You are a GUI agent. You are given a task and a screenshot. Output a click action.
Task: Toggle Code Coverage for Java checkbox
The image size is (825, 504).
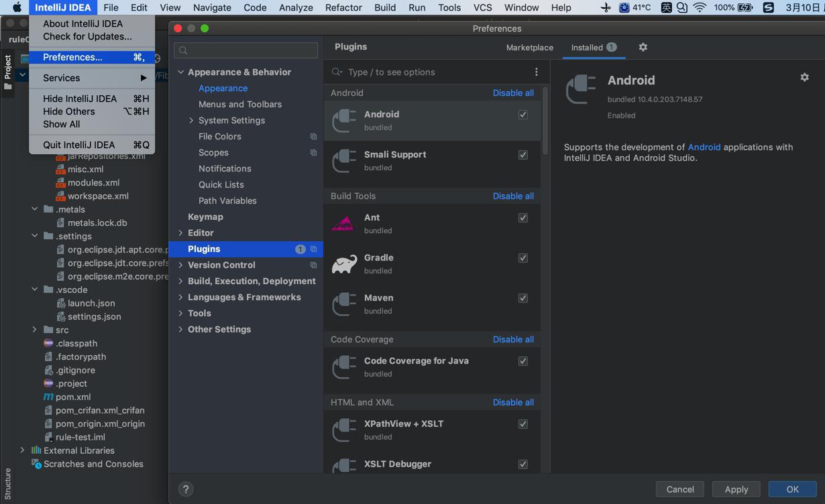pyautogui.click(x=523, y=361)
